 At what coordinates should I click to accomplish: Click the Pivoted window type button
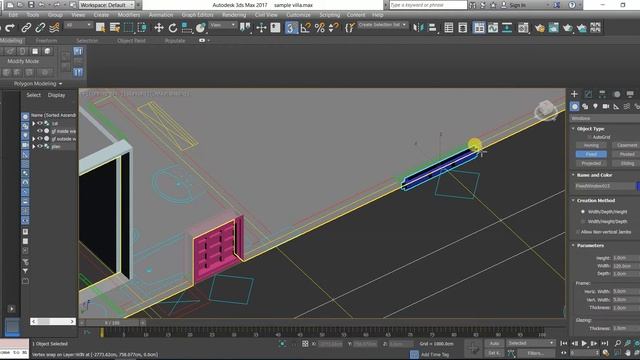pyautogui.click(x=626, y=154)
